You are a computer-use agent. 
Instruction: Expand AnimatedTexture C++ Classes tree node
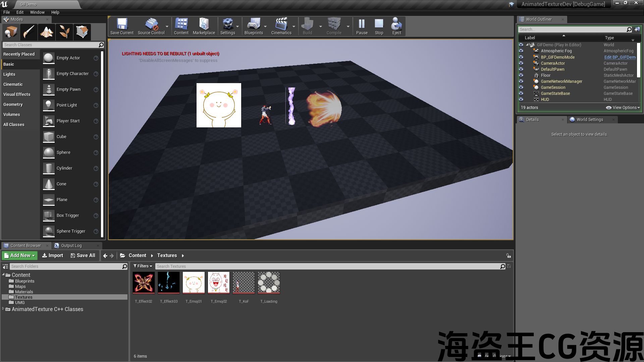tap(3, 309)
